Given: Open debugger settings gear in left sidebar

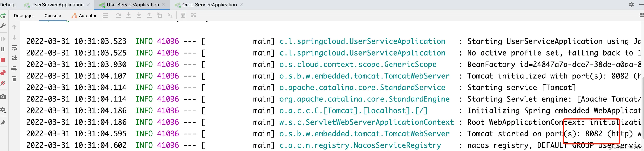Looking at the screenshot, I should (x=3, y=110).
